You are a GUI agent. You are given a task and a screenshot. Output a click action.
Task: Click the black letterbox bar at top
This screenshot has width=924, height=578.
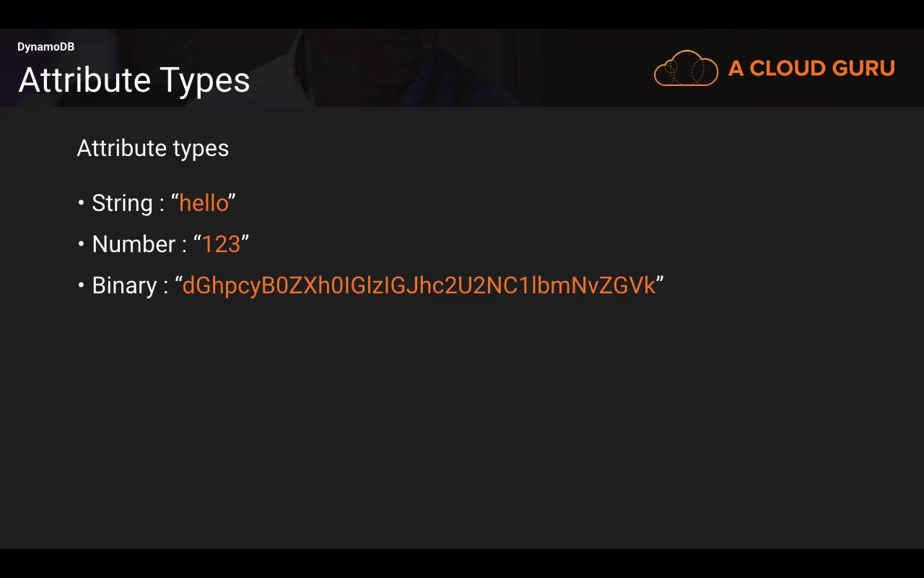462,14
